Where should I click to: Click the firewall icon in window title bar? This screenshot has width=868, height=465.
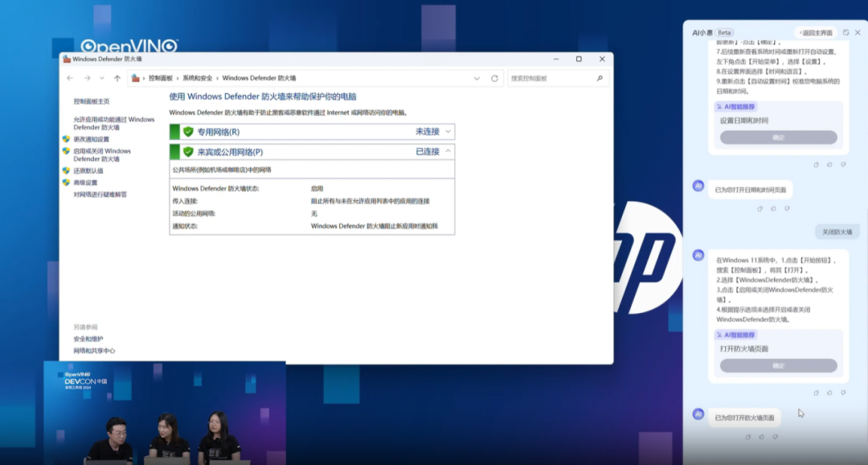pyautogui.click(x=67, y=59)
